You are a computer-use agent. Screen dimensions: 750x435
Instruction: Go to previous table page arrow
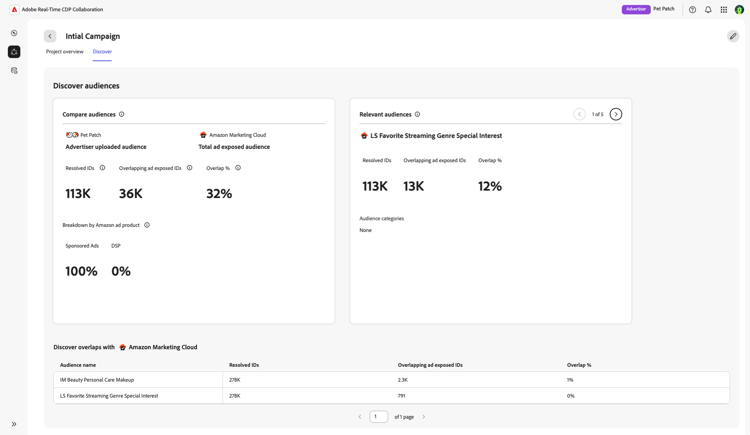click(360, 417)
